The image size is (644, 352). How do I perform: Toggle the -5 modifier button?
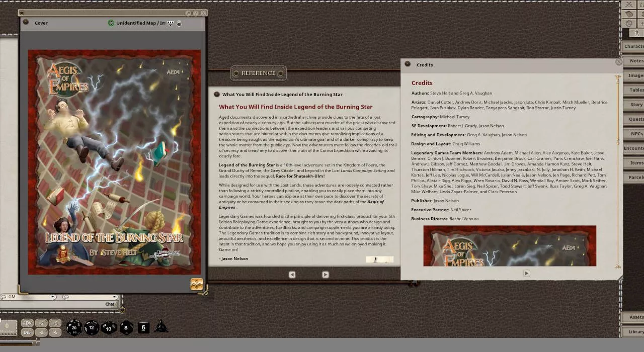click(55, 332)
